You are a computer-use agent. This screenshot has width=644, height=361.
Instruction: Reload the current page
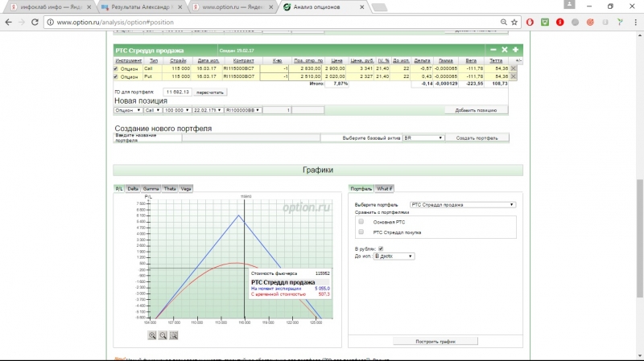click(x=35, y=23)
